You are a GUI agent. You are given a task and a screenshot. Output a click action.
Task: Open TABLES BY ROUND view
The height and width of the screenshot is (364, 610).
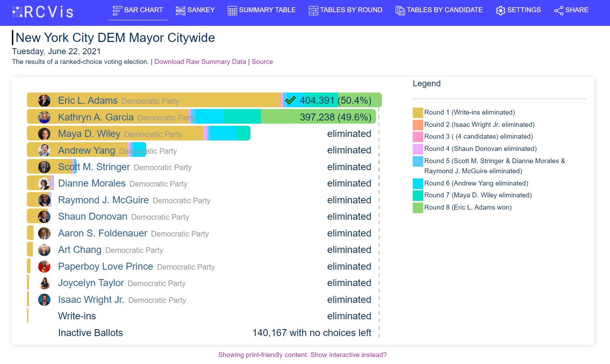(x=346, y=10)
